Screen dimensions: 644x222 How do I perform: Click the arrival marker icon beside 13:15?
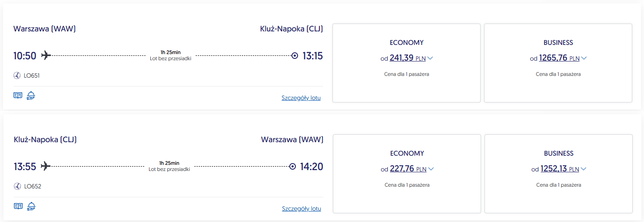pyautogui.click(x=295, y=56)
